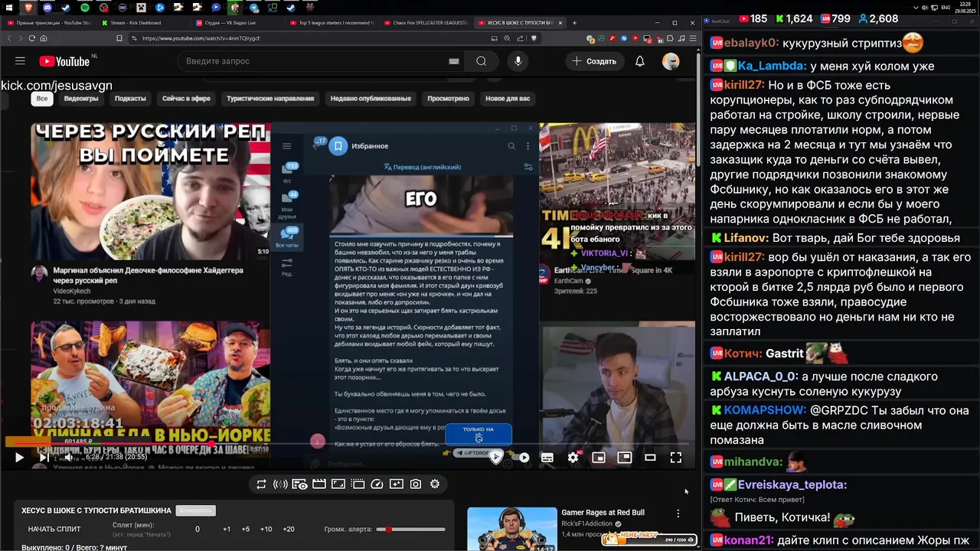Screen dimensions: 980x551
Task: Open the Windows Start button
Action: (x=9, y=8)
